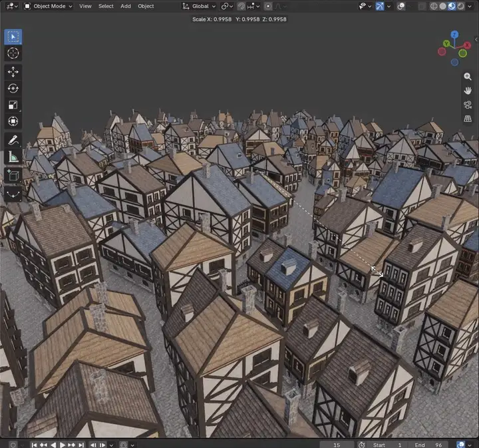The image size is (479, 448).
Task: Expand the sidebar with small arrow
Action: [476, 39]
